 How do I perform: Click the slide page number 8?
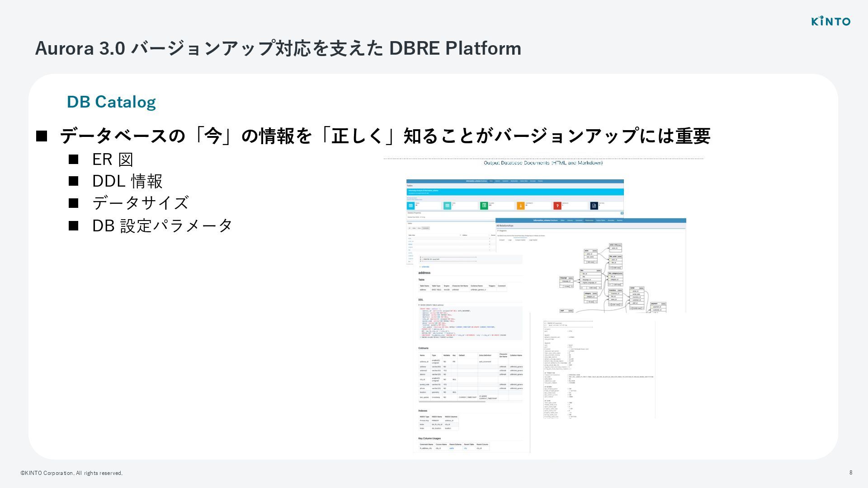click(x=851, y=473)
